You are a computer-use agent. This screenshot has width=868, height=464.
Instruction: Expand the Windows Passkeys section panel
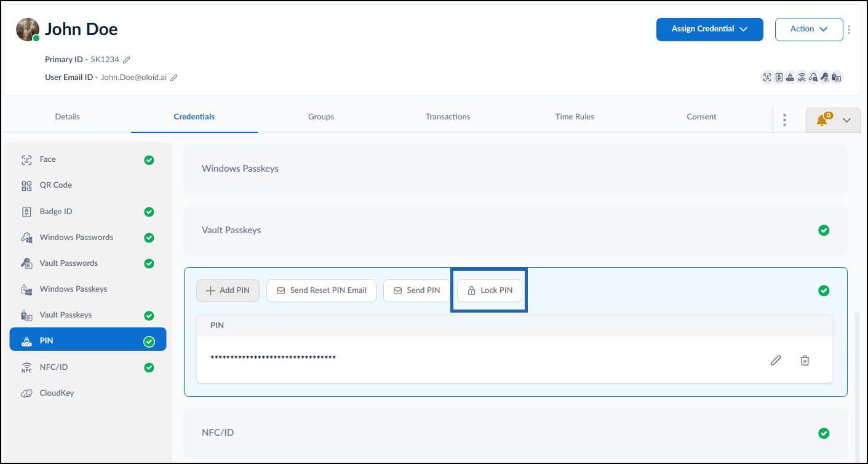(516, 169)
